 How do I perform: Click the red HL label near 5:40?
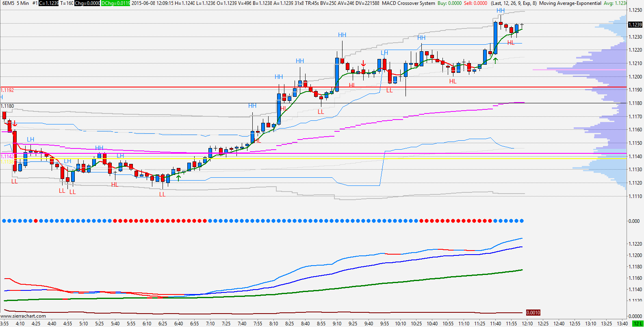coord(115,185)
